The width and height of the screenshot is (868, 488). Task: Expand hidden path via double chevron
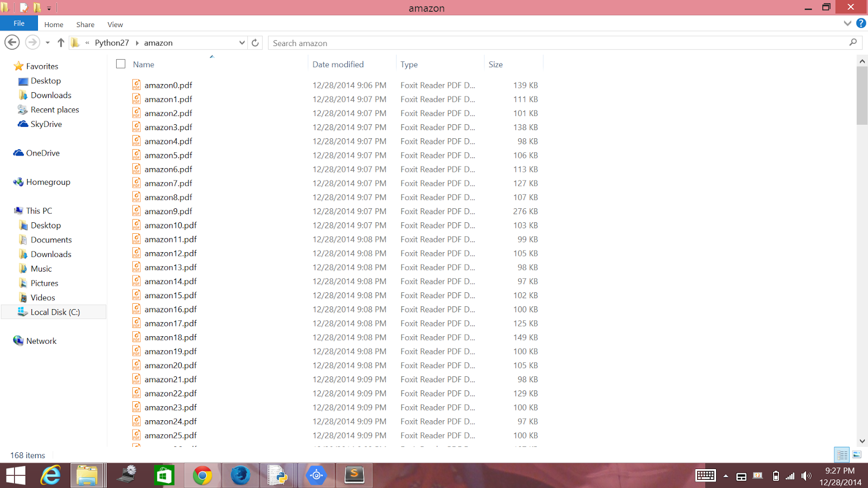[x=87, y=43]
